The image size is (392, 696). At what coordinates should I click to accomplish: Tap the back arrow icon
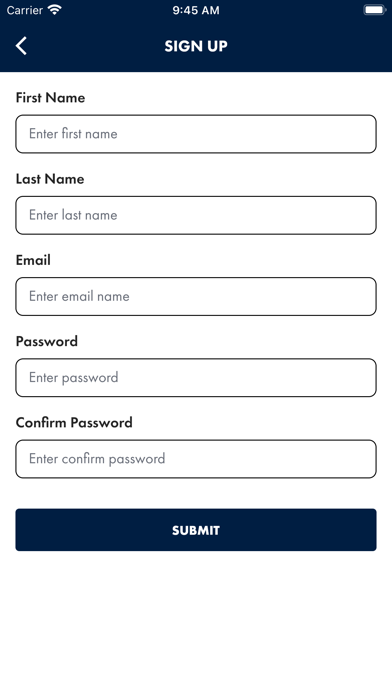pos(21,46)
